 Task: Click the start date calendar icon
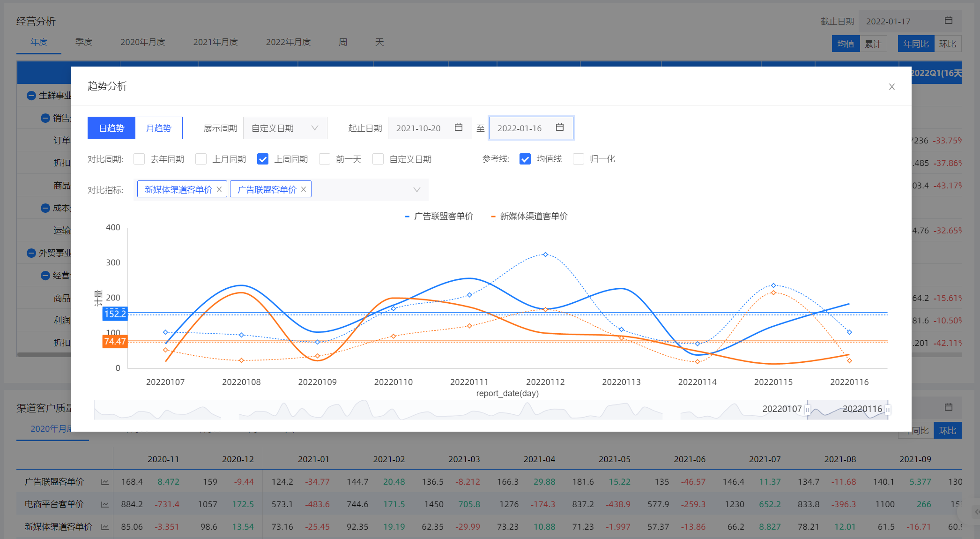tap(459, 127)
